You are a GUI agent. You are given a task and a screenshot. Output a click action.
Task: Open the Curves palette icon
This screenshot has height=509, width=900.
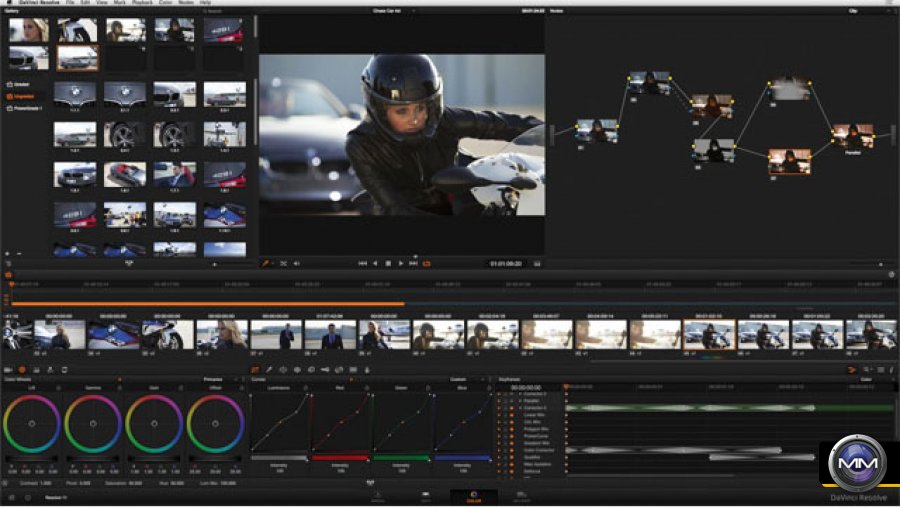[255, 370]
